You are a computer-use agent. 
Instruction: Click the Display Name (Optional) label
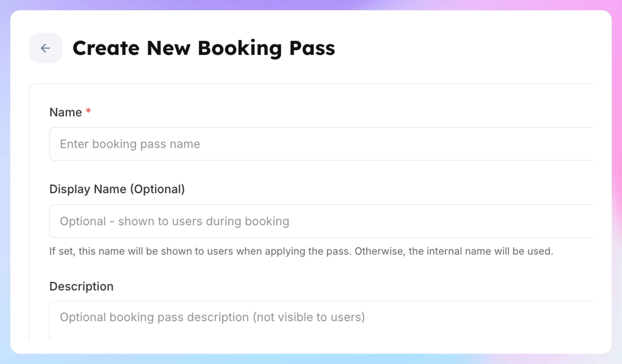click(117, 189)
